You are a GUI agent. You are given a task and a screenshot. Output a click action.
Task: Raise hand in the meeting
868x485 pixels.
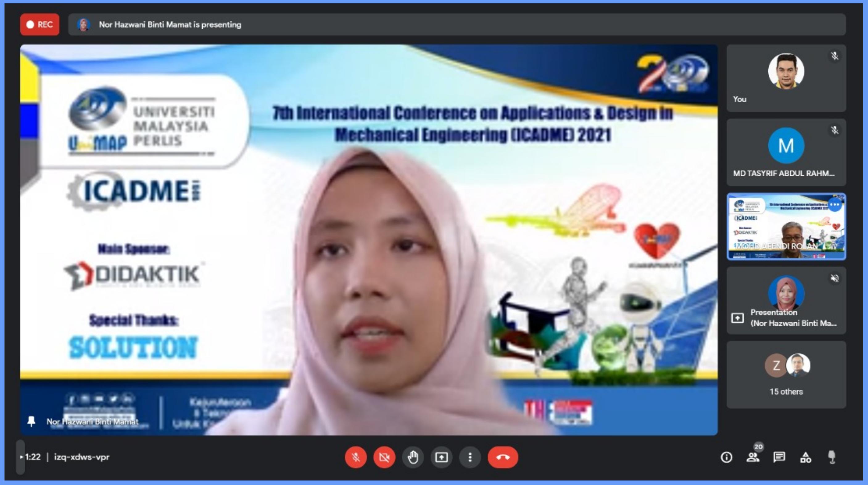(x=413, y=457)
